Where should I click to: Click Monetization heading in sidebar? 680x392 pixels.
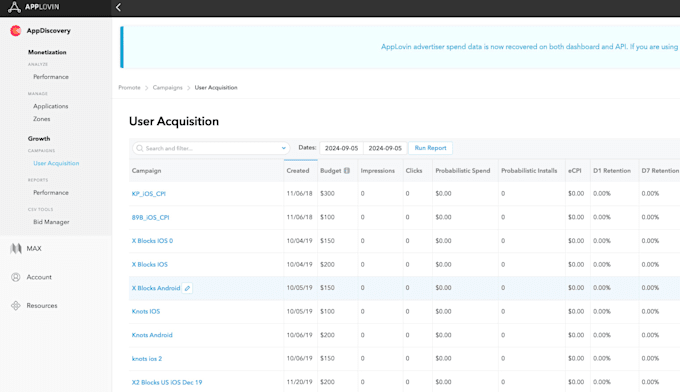47,52
